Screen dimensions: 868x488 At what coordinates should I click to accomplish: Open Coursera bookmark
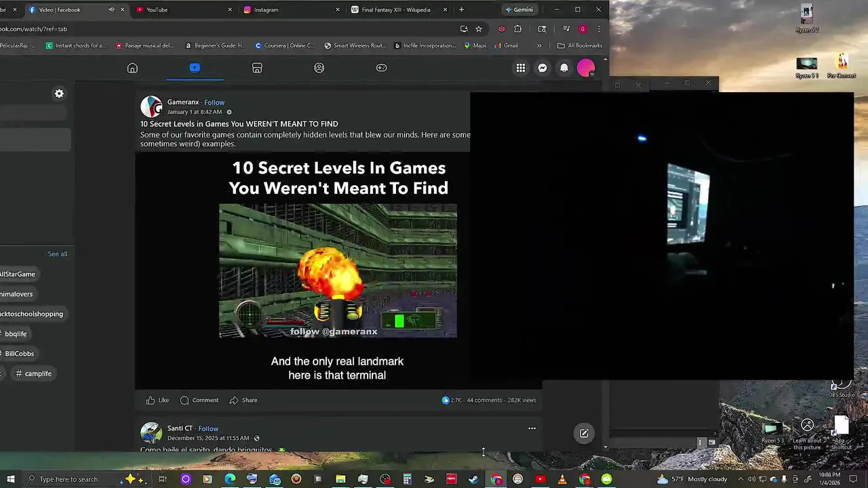(x=285, y=45)
